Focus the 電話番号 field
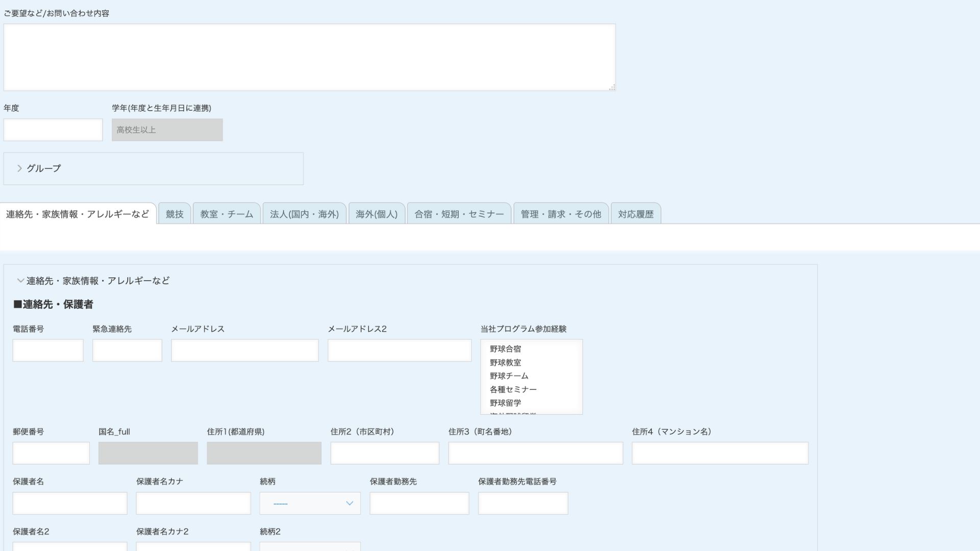Screen dimensions: 980x551 coord(48,350)
